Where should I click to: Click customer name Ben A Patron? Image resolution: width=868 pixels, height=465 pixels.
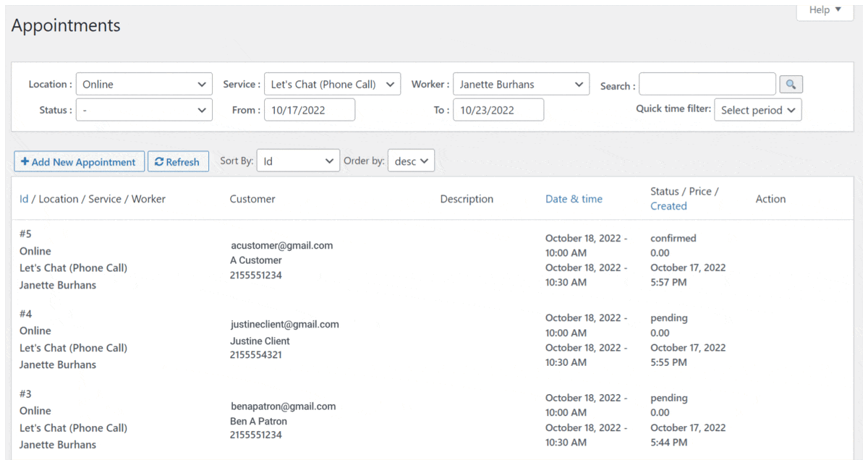point(258,421)
